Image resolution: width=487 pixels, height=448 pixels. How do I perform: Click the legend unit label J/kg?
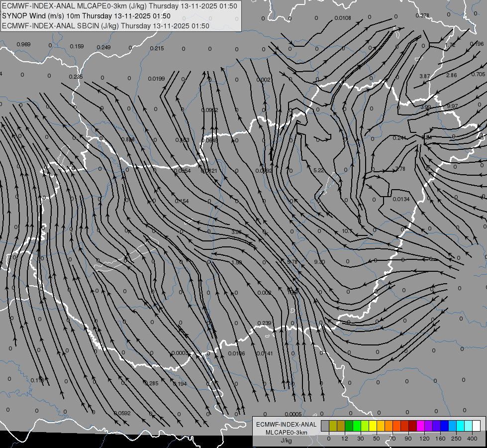click(287, 441)
